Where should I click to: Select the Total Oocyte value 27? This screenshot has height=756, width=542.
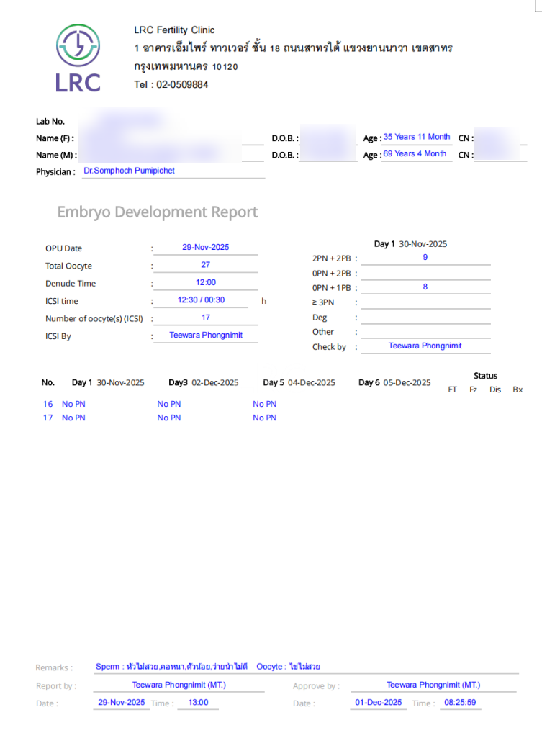[x=205, y=265]
